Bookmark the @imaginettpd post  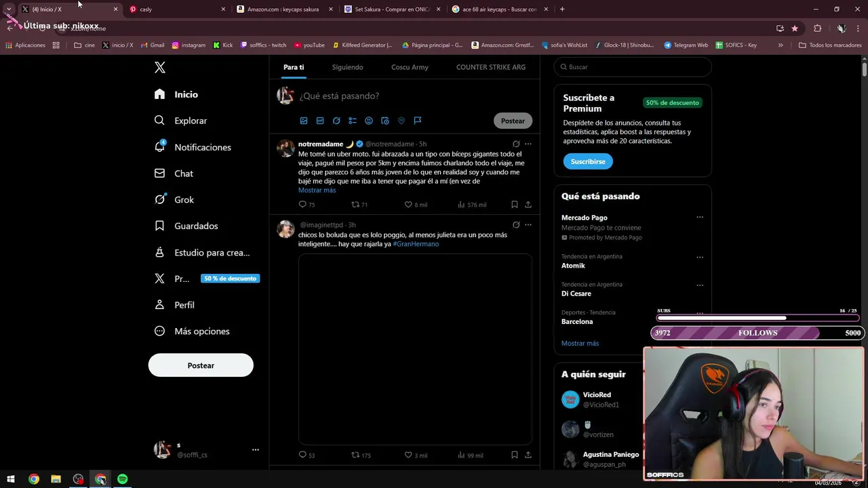(x=515, y=455)
